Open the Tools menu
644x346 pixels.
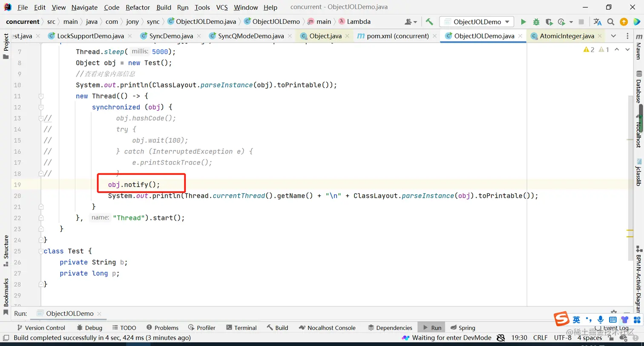click(x=202, y=7)
